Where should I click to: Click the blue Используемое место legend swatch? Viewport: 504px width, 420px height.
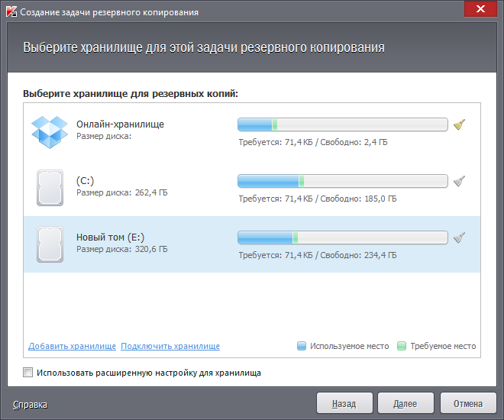pyautogui.click(x=302, y=346)
